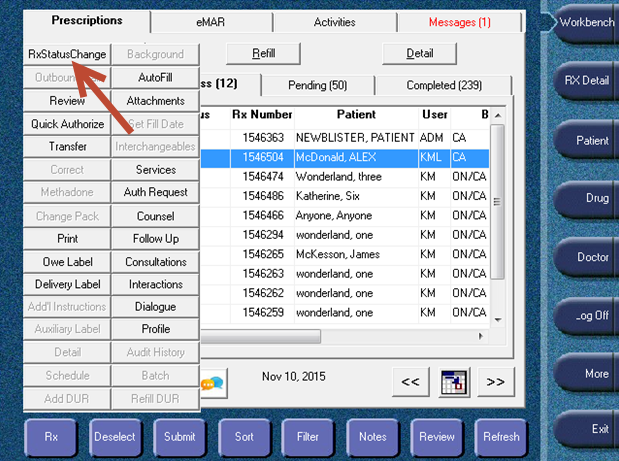Open Consultations menu item
The height and width of the screenshot is (461, 619).
tap(156, 262)
